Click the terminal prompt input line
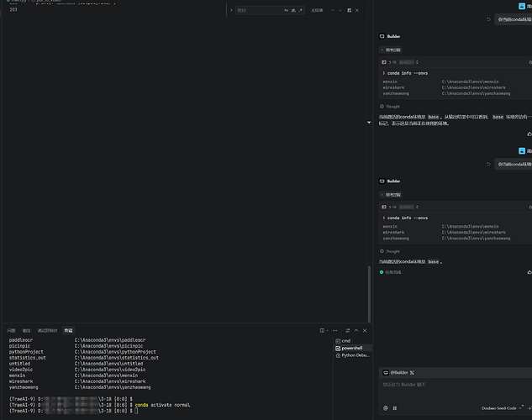The height and width of the screenshot is (420, 532). click(x=136, y=411)
